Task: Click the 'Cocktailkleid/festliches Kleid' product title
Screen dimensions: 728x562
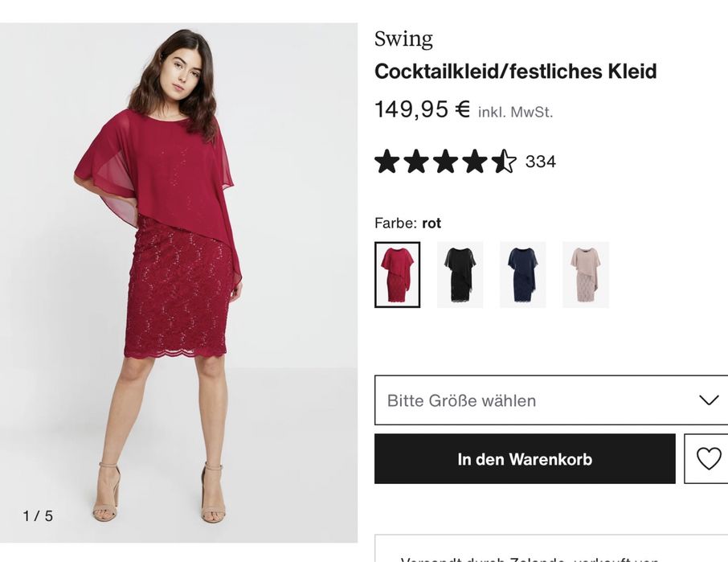Action: [x=515, y=72]
